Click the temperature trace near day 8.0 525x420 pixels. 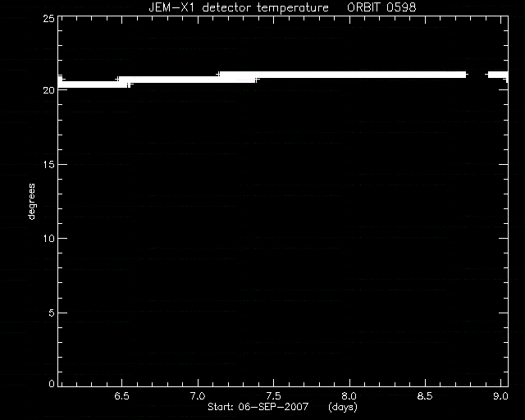click(349, 75)
